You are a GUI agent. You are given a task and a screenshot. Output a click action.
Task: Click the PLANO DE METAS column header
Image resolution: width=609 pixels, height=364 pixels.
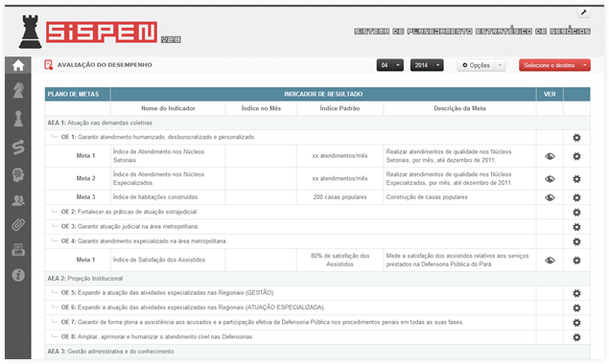tap(78, 94)
